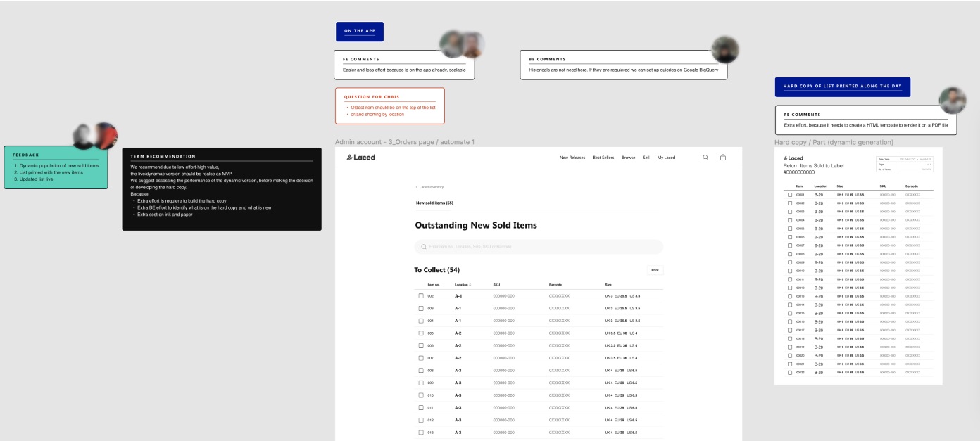Click location A-2 in the item 006 row
Viewport: 980px width, 441px height.
pos(458,345)
